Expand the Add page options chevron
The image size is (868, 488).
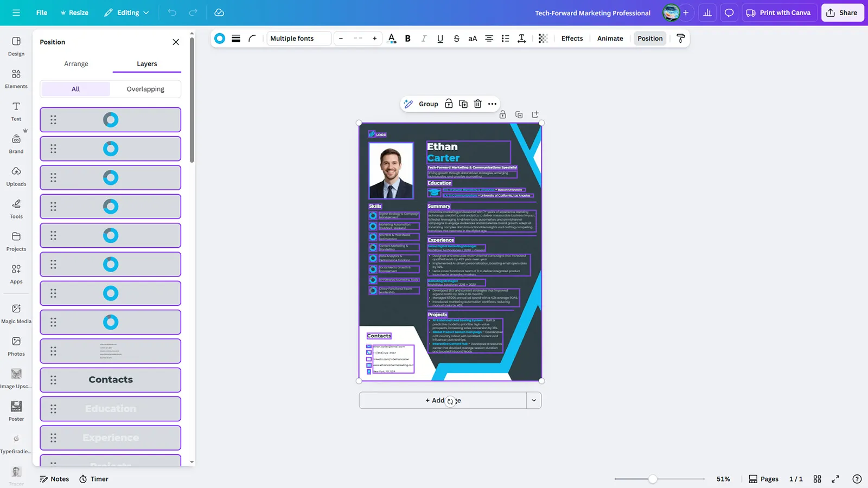pos(534,401)
